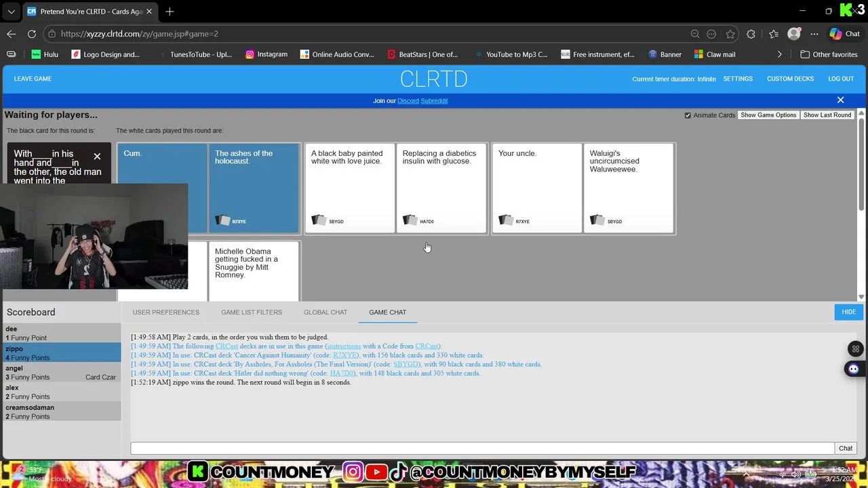Viewport: 868px width, 488px height.
Task: Click Show Game Options button
Action: [x=768, y=115]
